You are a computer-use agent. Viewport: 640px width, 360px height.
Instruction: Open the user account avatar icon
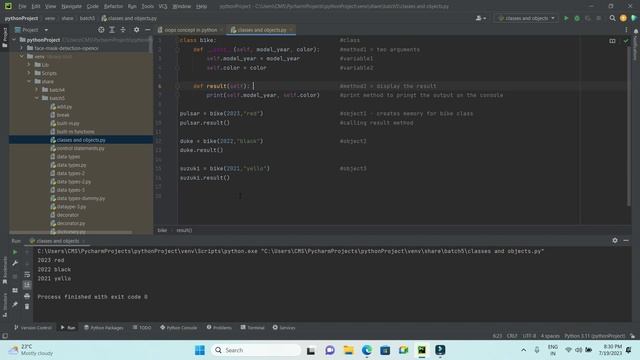(623, 18)
